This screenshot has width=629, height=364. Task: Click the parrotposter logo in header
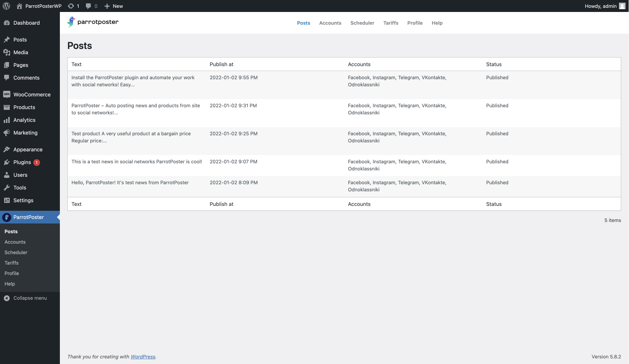[x=93, y=22]
